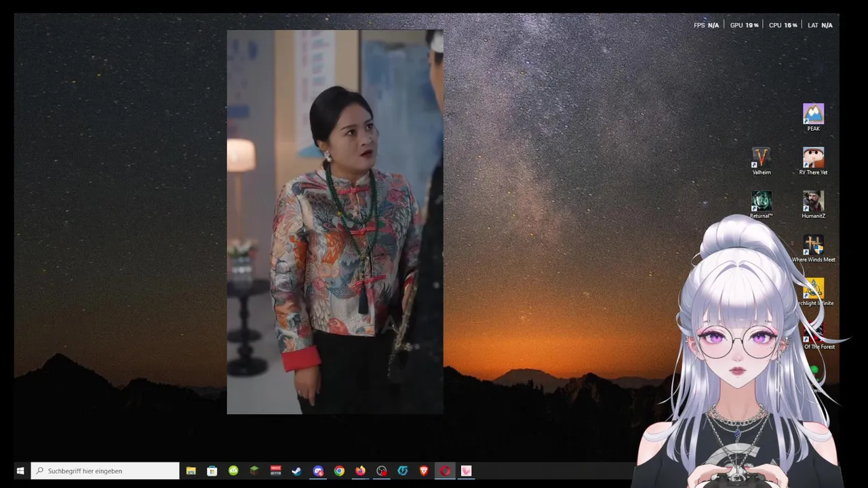Select the PEAK desktop shortcut
This screenshot has height=488, width=868.
[813, 117]
